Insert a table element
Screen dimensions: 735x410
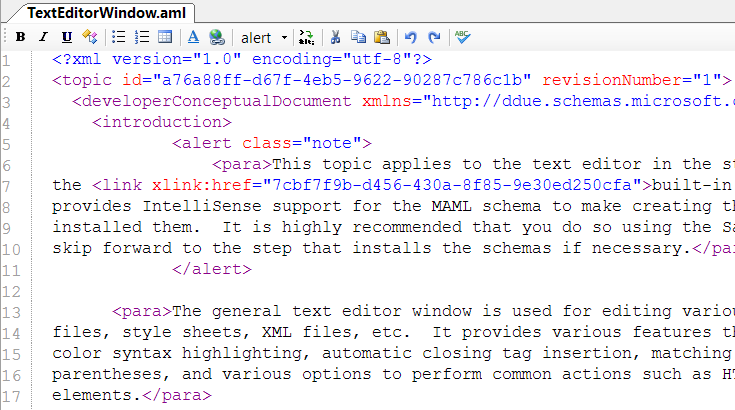point(165,37)
